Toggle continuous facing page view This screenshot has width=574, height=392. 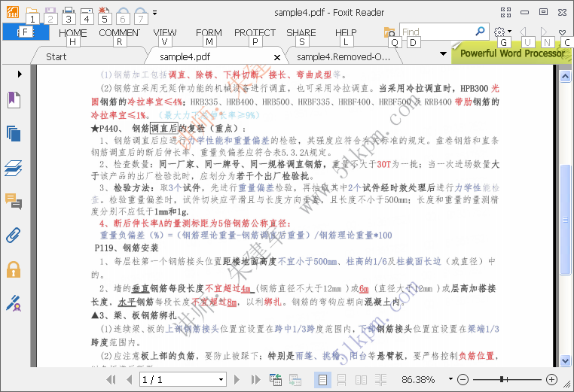[380, 380]
